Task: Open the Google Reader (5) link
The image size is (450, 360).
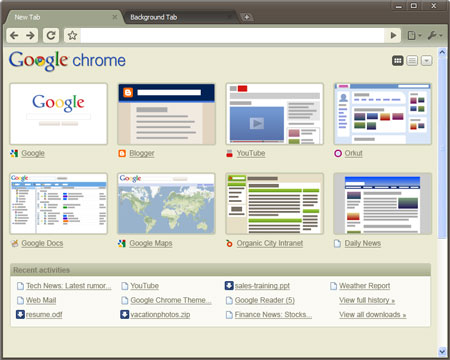Action: [265, 300]
